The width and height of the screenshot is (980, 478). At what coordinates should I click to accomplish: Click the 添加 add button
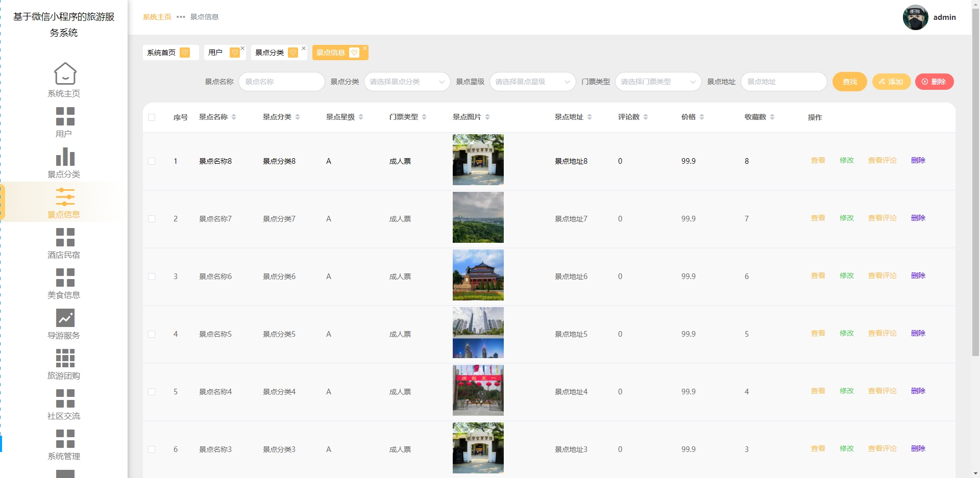[x=891, y=82]
